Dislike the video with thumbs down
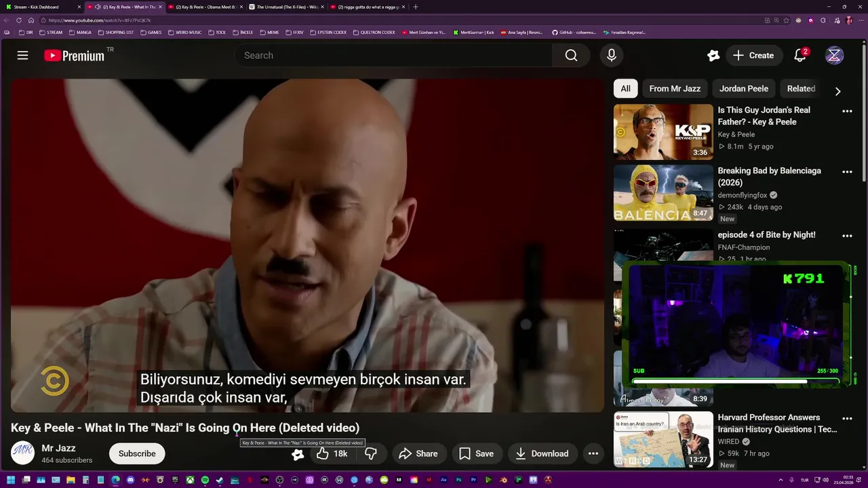This screenshot has width=868, height=488. click(371, 453)
